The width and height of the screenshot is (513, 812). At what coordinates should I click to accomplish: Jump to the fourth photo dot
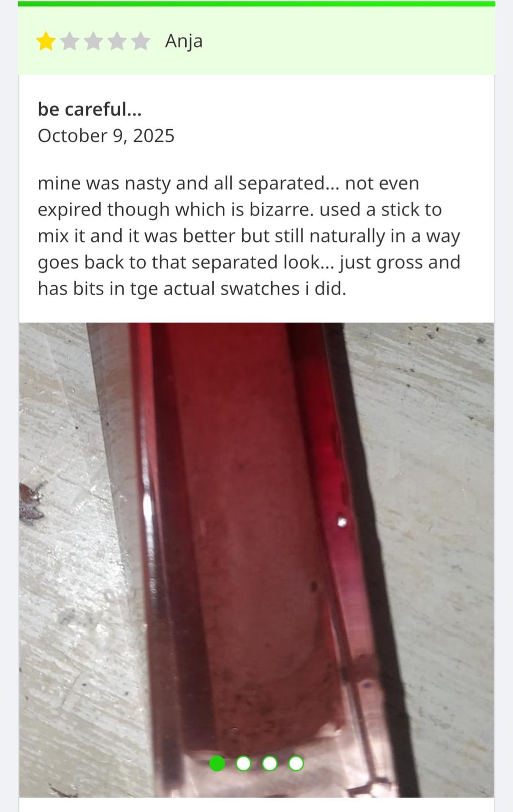click(x=296, y=763)
